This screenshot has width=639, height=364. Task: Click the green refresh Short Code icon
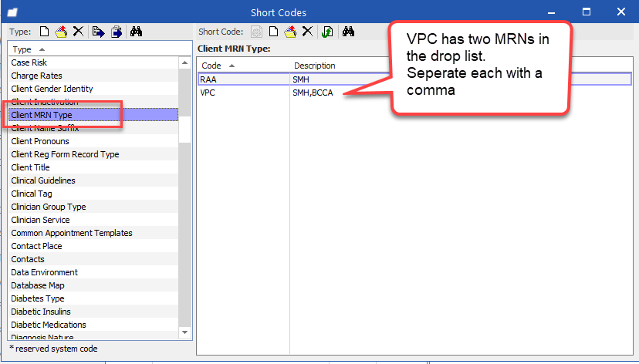[327, 32]
